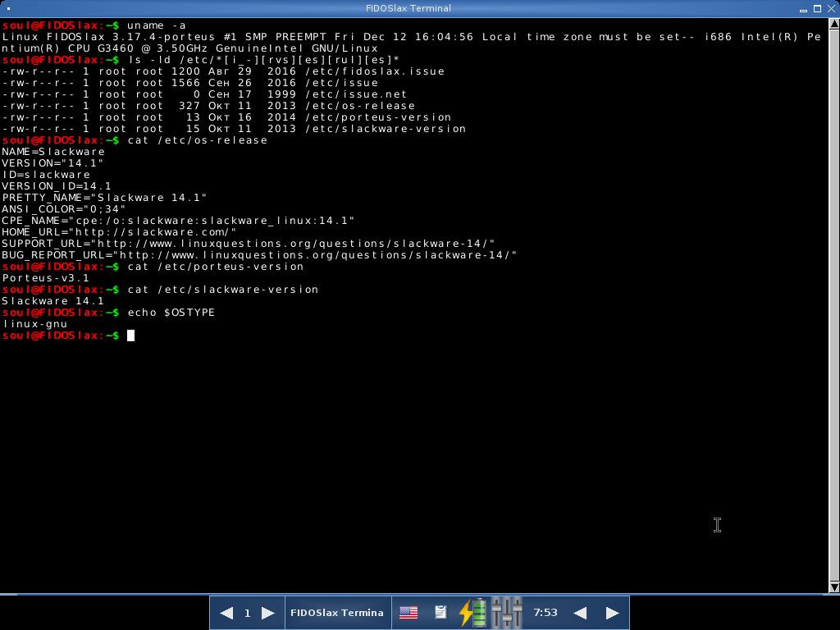Open the clipboard manager tray icon
Viewport: 840px width, 630px height.
(441, 612)
